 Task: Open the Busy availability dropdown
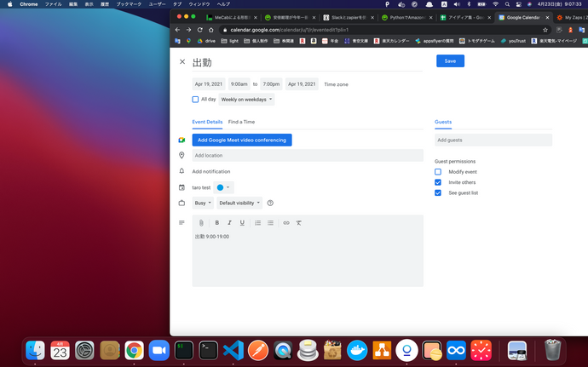click(x=203, y=203)
